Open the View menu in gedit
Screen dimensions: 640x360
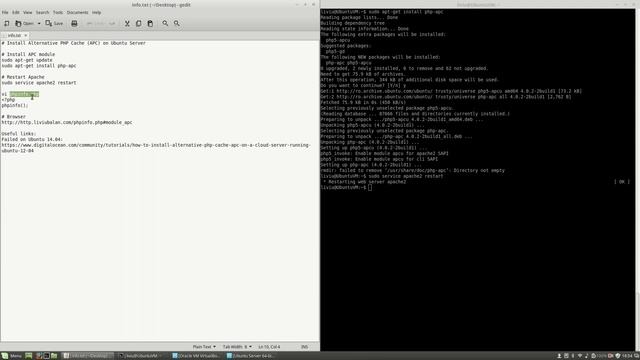(27, 12)
